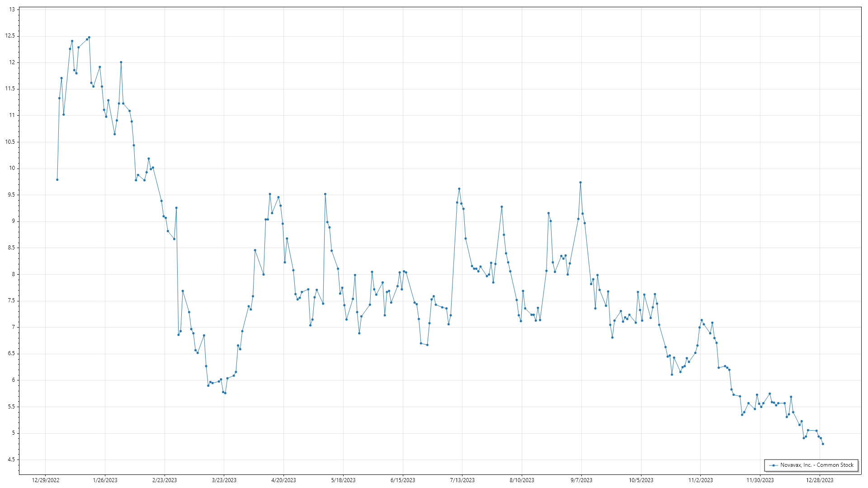The width and height of the screenshot is (868, 488).
Task: Select the 7/13/2023 x-axis label
Action: 462,480
